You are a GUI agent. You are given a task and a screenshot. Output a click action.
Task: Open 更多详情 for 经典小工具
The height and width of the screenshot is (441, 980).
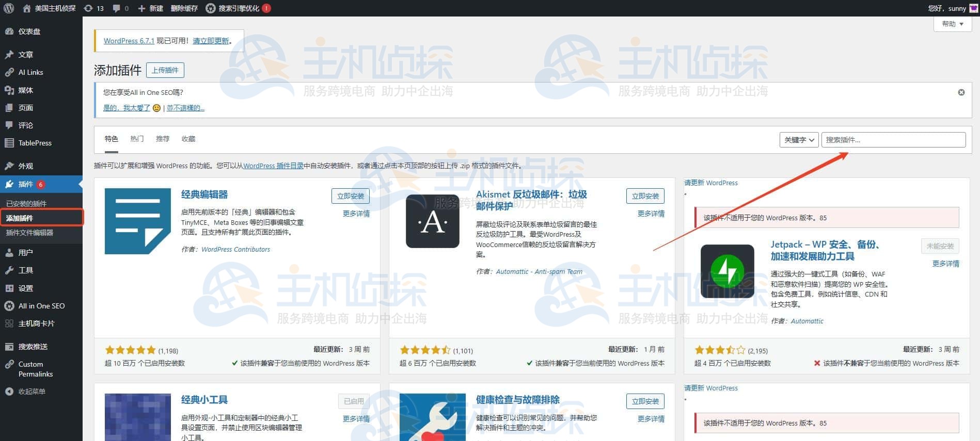(x=356, y=419)
